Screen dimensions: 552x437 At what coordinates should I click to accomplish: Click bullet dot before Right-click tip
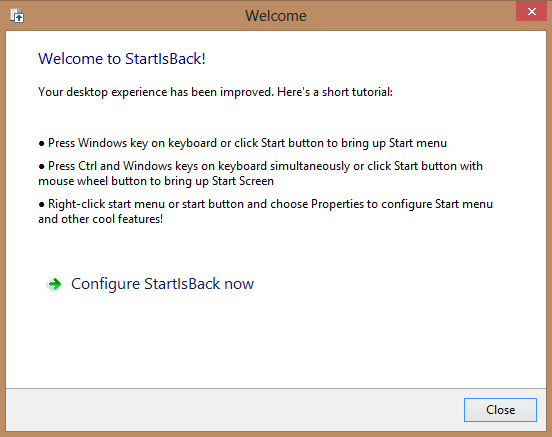point(42,205)
